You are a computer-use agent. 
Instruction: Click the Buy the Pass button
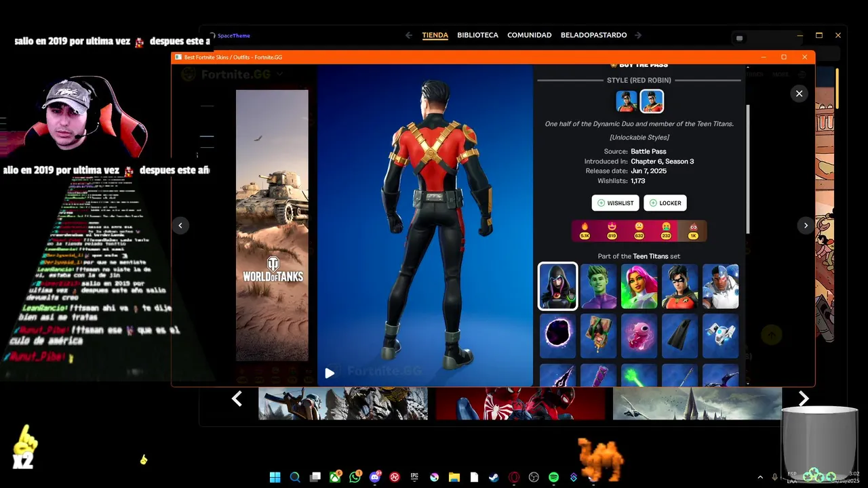point(639,65)
